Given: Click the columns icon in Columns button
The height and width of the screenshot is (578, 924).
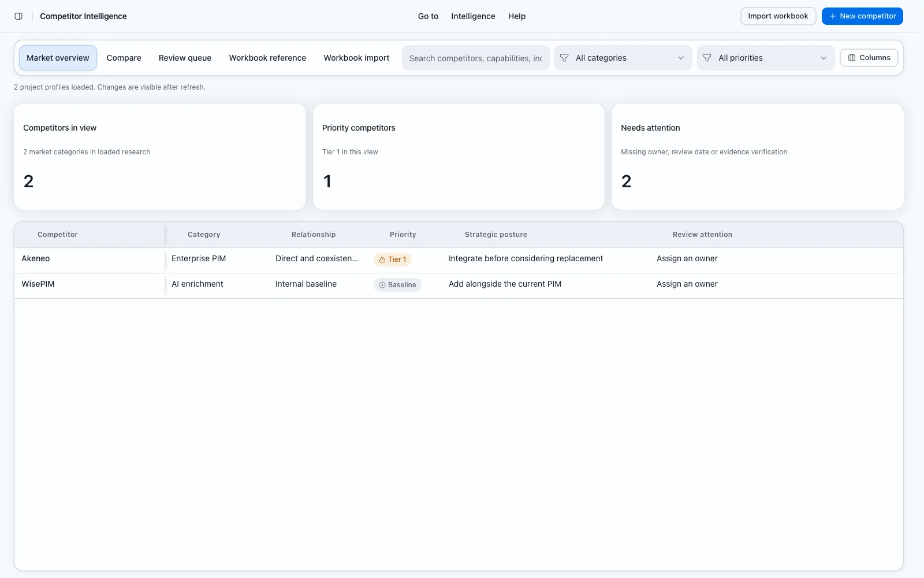Looking at the screenshot, I should tap(852, 58).
